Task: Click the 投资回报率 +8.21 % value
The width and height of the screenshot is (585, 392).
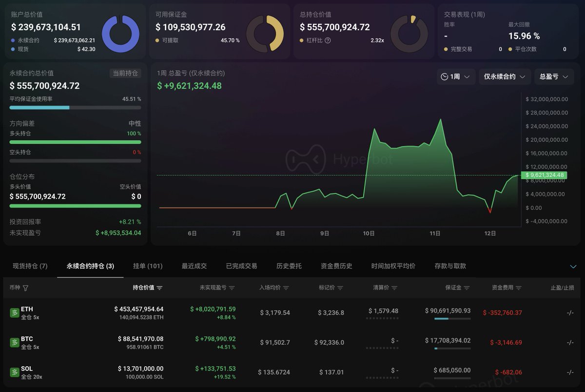Action: pos(130,222)
